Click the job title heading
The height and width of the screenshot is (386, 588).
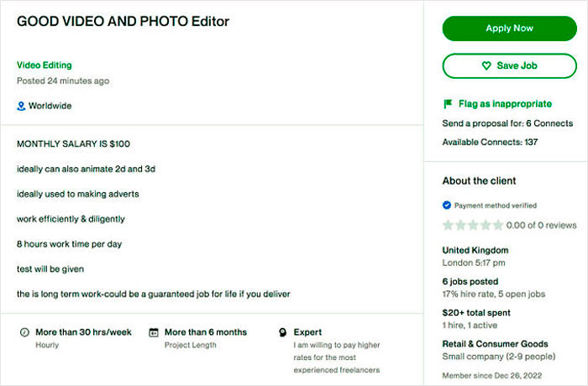[123, 21]
